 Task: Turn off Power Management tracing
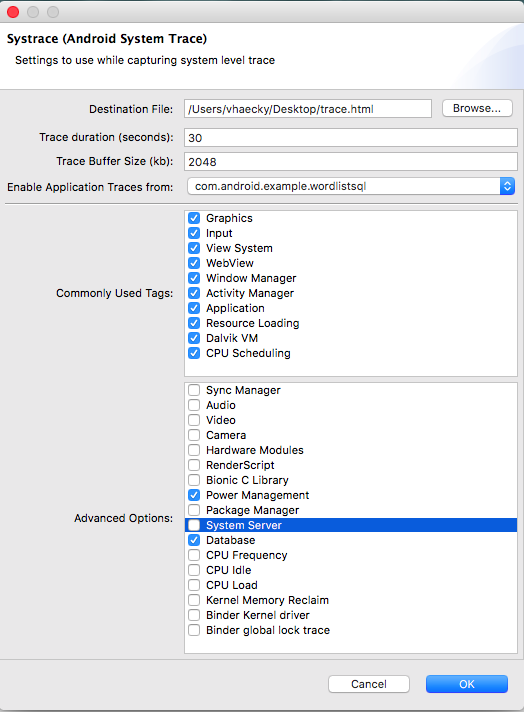coord(194,495)
